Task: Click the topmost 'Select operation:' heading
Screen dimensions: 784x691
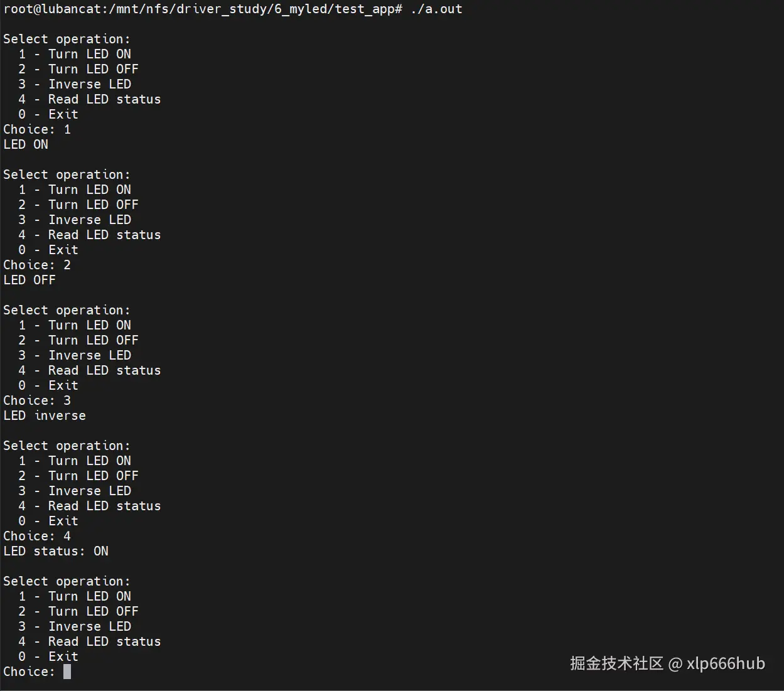Action: click(x=67, y=39)
